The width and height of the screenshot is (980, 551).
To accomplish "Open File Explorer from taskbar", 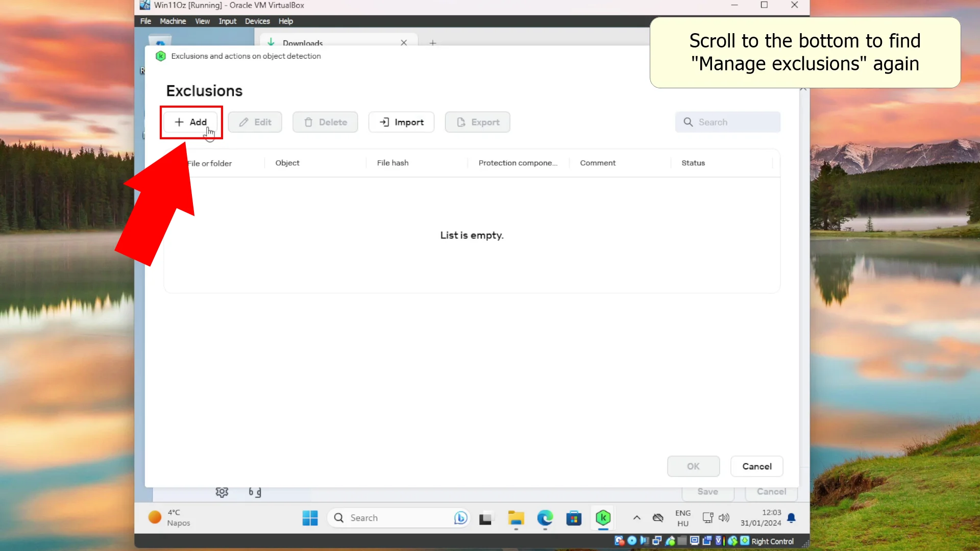I will click(x=516, y=518).
